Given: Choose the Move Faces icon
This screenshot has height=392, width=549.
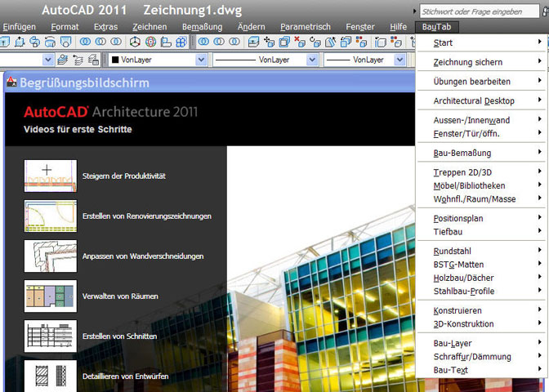Looking at the screenshot, I should click(269, 42).
